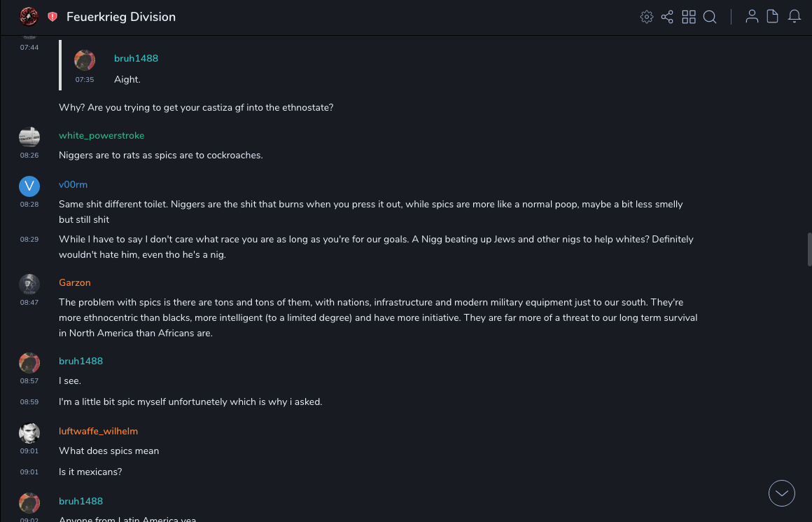Open the four-square grid view icon
Image resolution: width=812 pixels, height=522 pixels.
[689, 17]
